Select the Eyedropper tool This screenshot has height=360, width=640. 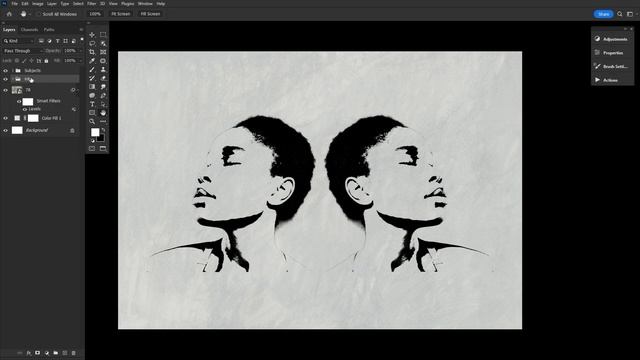92,61
